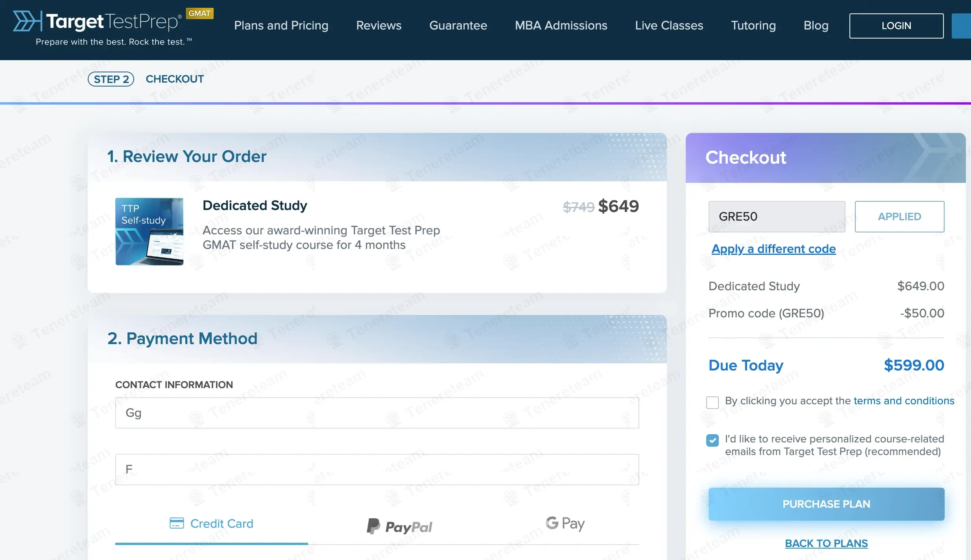971x560 pixels.
Task: Uncheck personalized course-related emails checkbox
Action: click(x=712, y=440)
